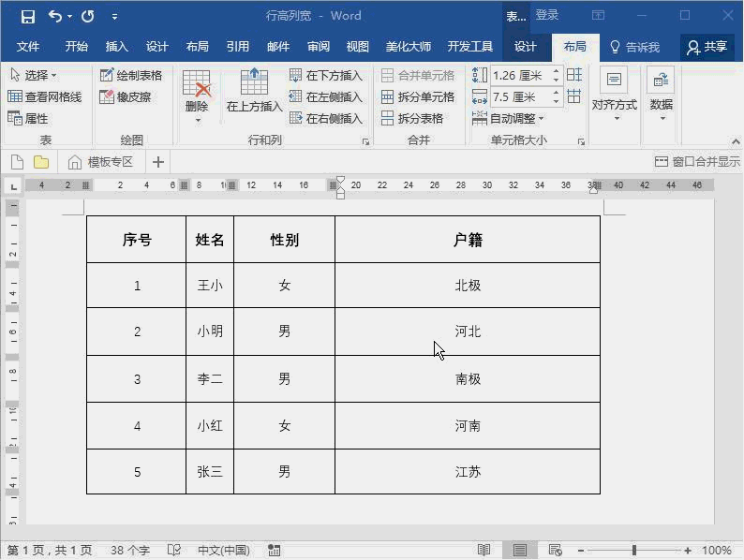Open the Quick Access Toolbar customize menu
744x560 pixels.
coord(114,17)
